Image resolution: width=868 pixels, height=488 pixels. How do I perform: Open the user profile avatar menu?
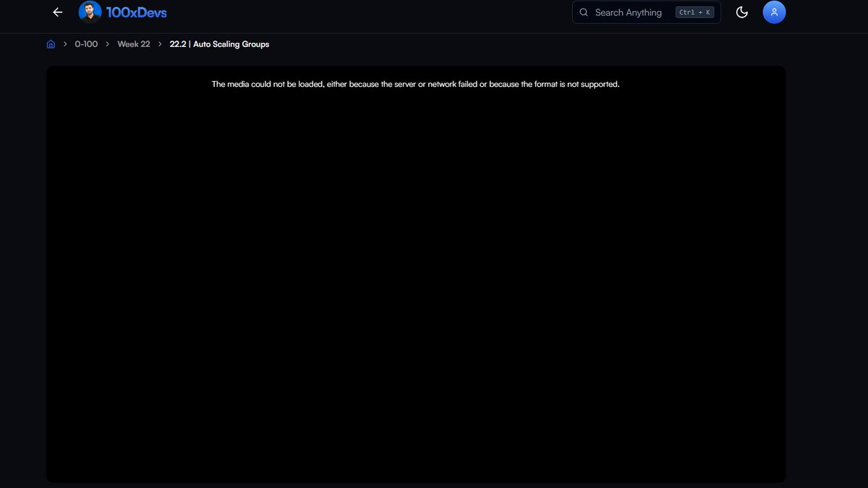(x=774, y=12)
